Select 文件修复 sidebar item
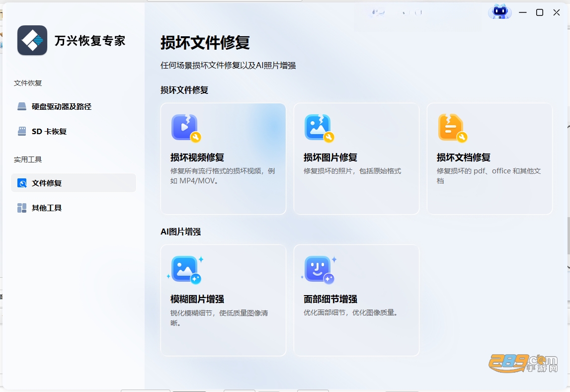This screenshot has width=570, height=392. (74, 183)
